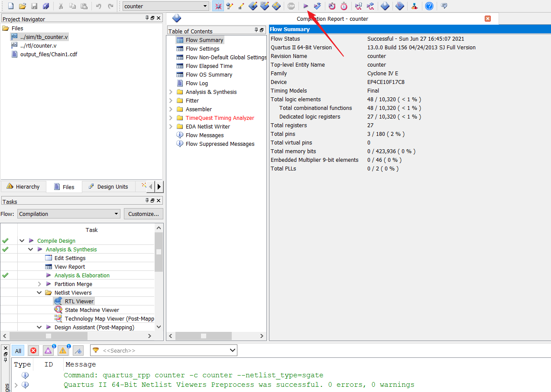551x392 pixels.
Task: Open Flow Messages report
Action: [204, 135]
